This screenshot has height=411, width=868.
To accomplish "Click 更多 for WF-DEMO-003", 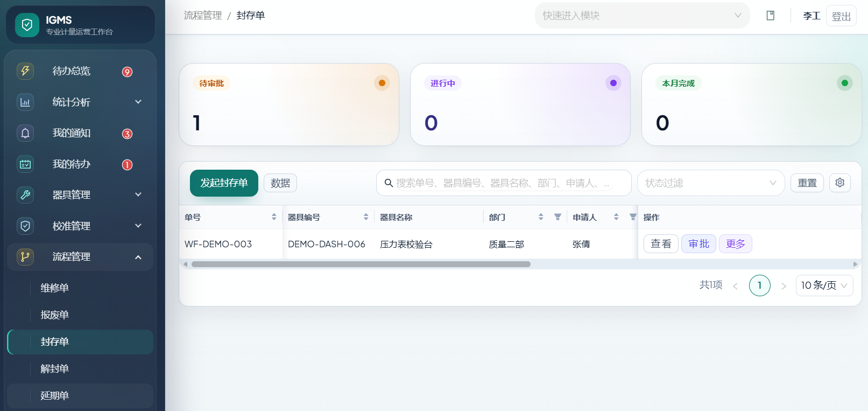I will click(x=736, y=244).
